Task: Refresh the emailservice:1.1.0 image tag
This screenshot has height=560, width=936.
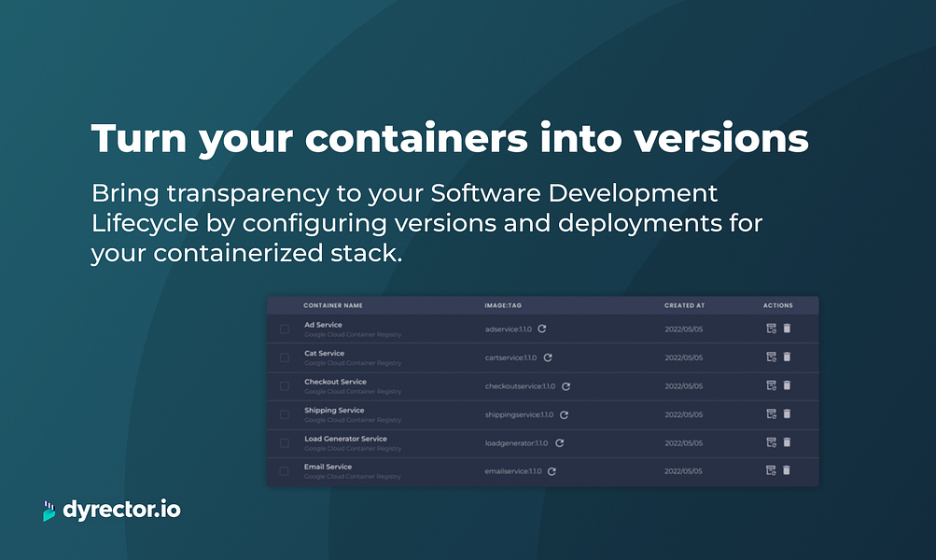Action: [x=552, y=471]
